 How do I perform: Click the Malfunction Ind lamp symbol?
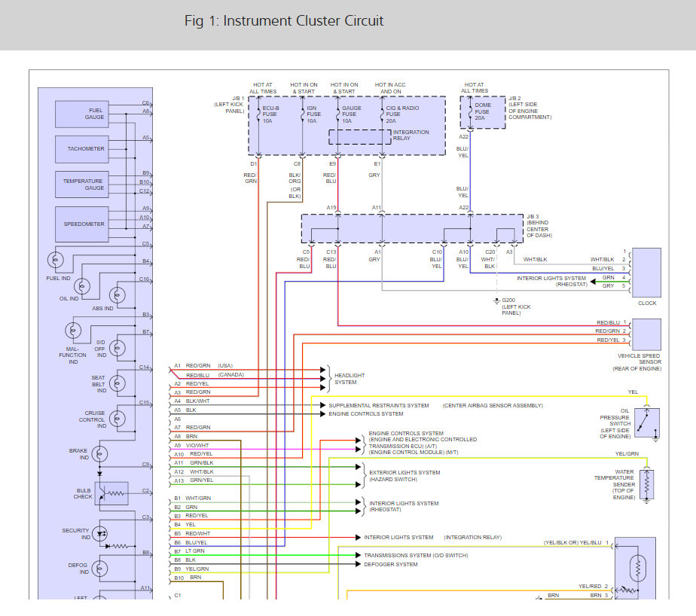[x=74, y=331]
